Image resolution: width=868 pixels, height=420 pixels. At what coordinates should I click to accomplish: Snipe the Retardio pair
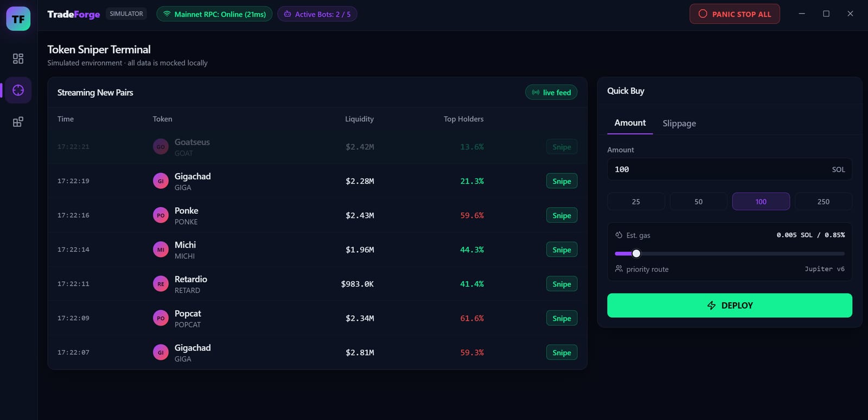pyautogui.click(x=561, y=284)
